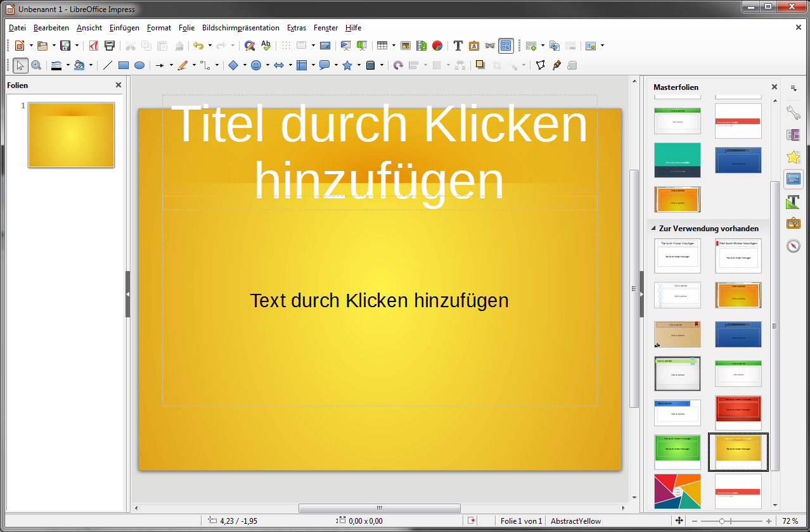810x532 pixels.
Task: Open the Extras menu
Action: (x=297, y=28)
